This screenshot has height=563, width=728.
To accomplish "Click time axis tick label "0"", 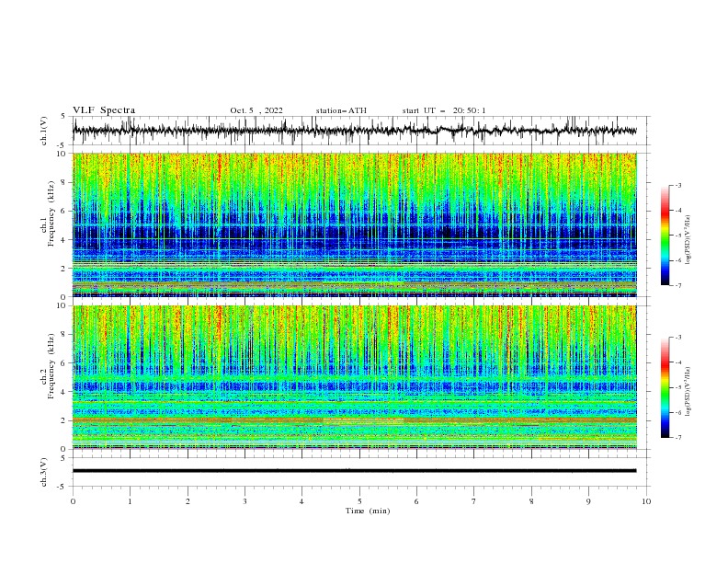I will coord(73,501).
